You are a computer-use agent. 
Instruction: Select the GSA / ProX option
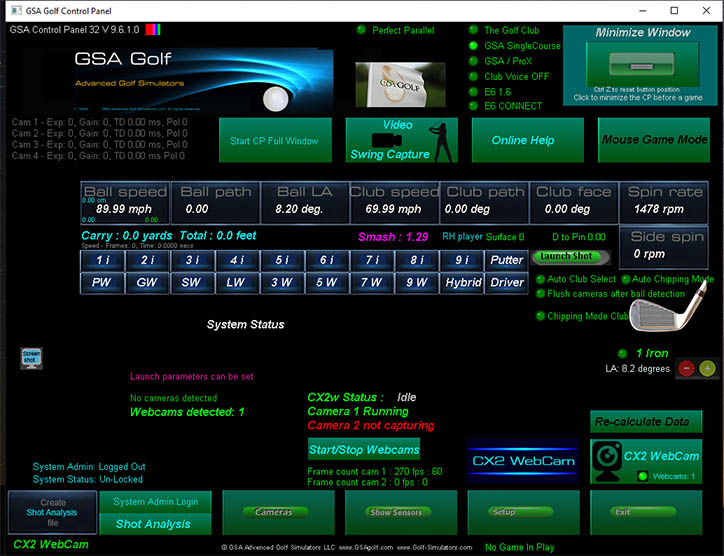[473, 61]
